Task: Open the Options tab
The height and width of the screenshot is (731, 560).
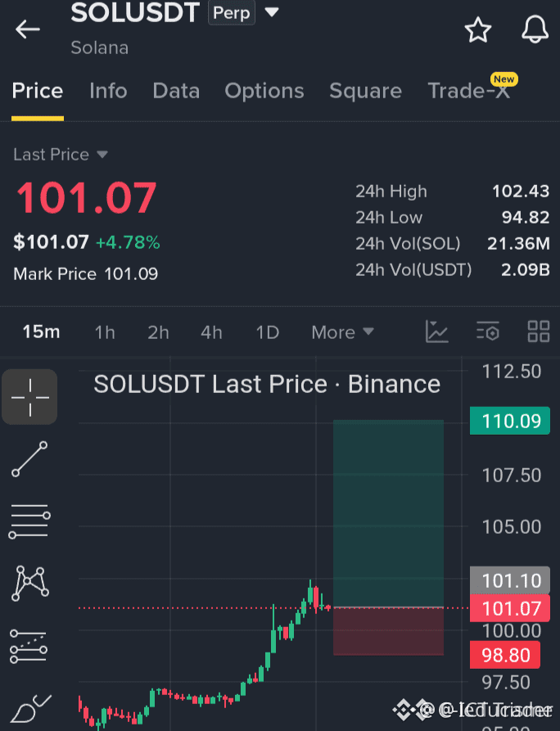Action: (264, 90)
